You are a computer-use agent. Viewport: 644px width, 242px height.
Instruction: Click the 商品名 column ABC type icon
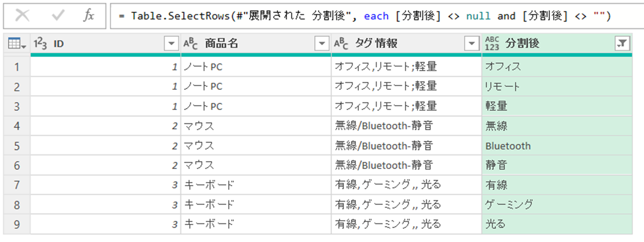click(x=190, y=44)
